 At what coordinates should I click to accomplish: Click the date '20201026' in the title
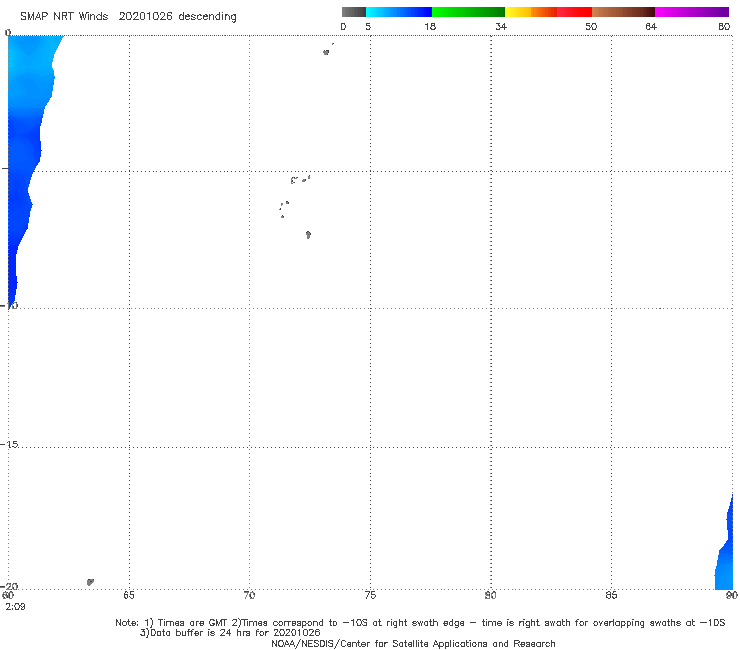(145, 17)
